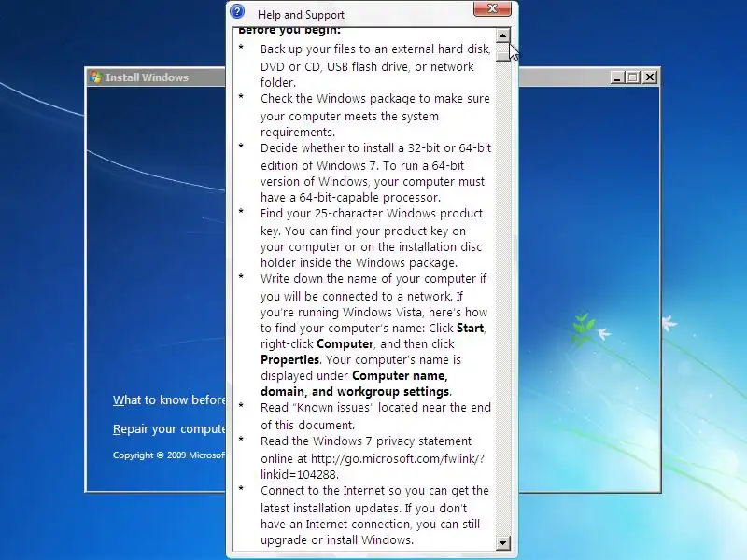The image size is (747, 560).
Task: Minimize the Install Windows window
Action: (x=617, y=77)
